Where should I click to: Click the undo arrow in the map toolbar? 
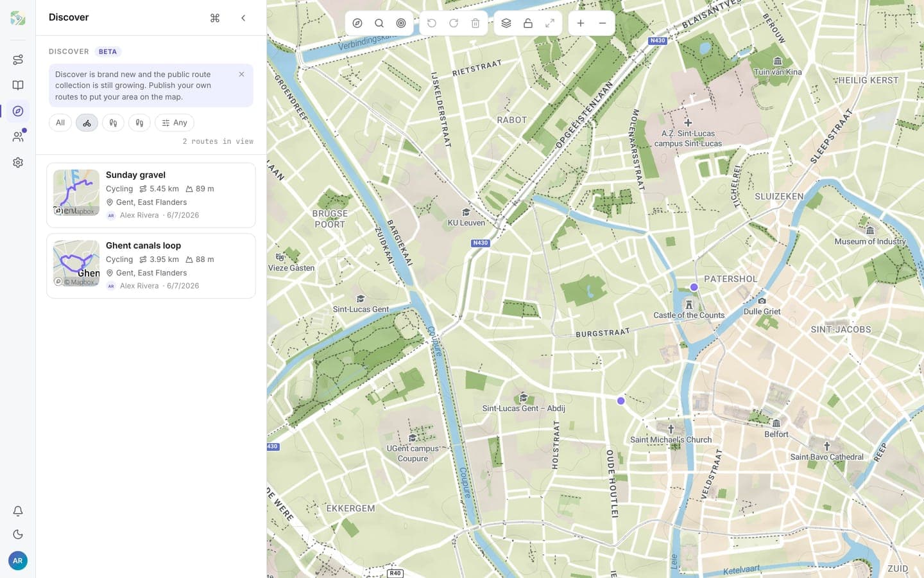tap(432, 23)
